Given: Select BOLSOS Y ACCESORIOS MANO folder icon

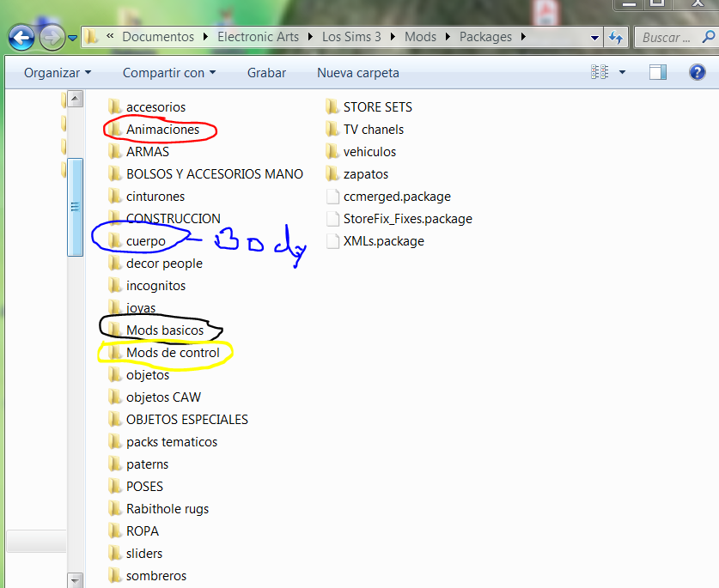Looking at the screenshot, I should (114, 173).
